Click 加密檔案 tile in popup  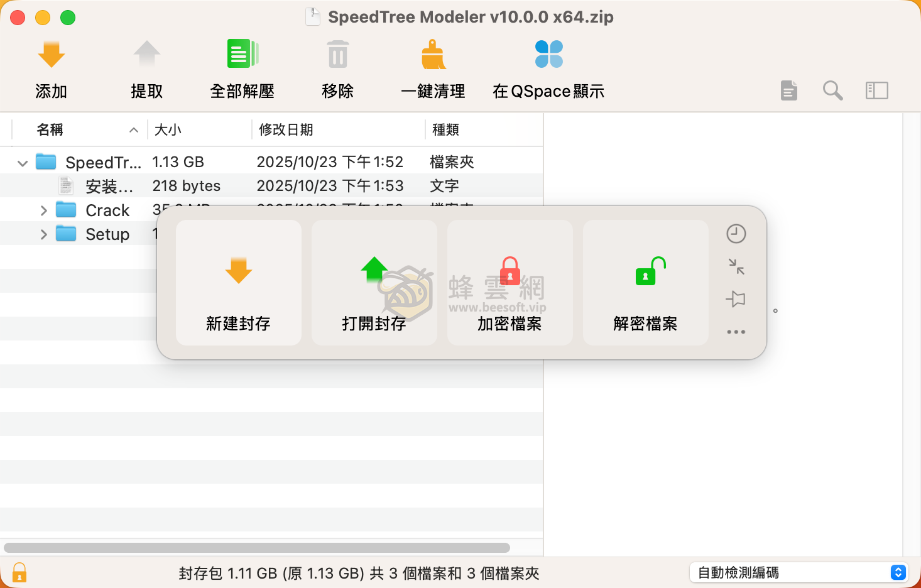[x=510, y=283]
